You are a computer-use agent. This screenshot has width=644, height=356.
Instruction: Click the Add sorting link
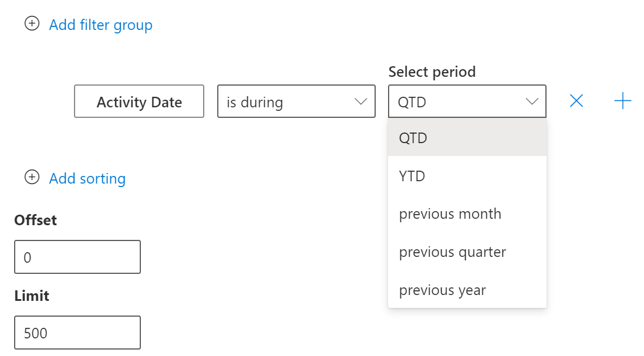click(87, 178)
